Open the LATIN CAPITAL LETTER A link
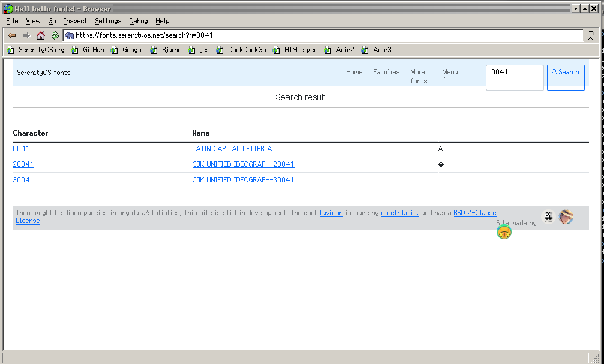This screenshot has width=604, height=364. tap(232, 149)
